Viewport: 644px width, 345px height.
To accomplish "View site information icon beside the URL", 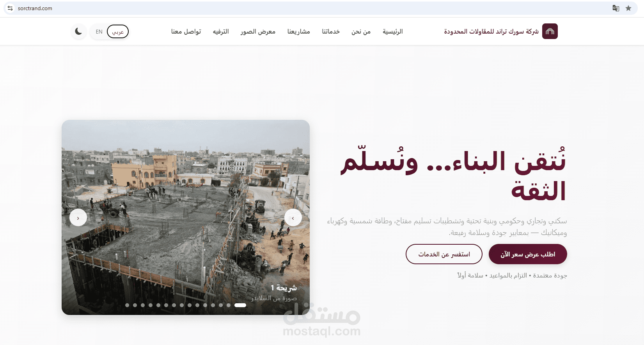I will coord(10,8).
